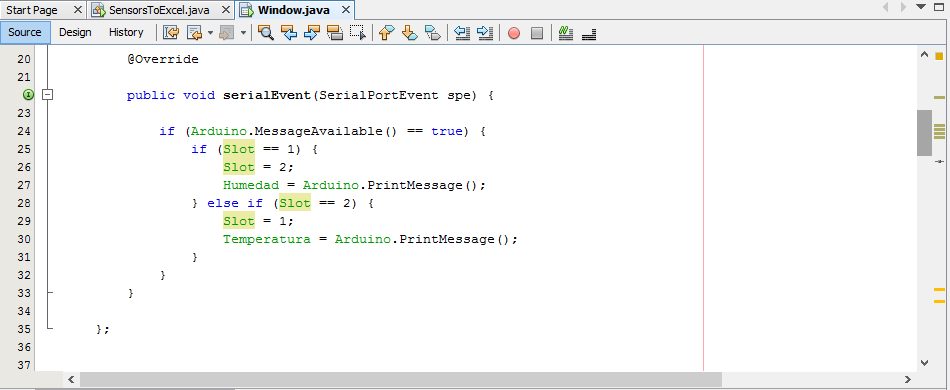The height and width of the screenshot is (390, 950).
Task: Start macro recording with the red circle
Action: click(x=514, y=33)
